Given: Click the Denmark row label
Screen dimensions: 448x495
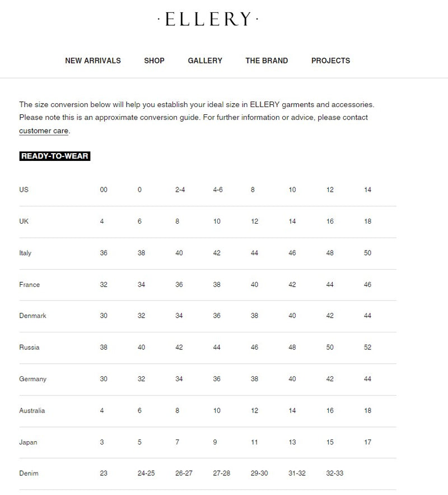Looking at the screenshot, I should [x=32, y=316].
